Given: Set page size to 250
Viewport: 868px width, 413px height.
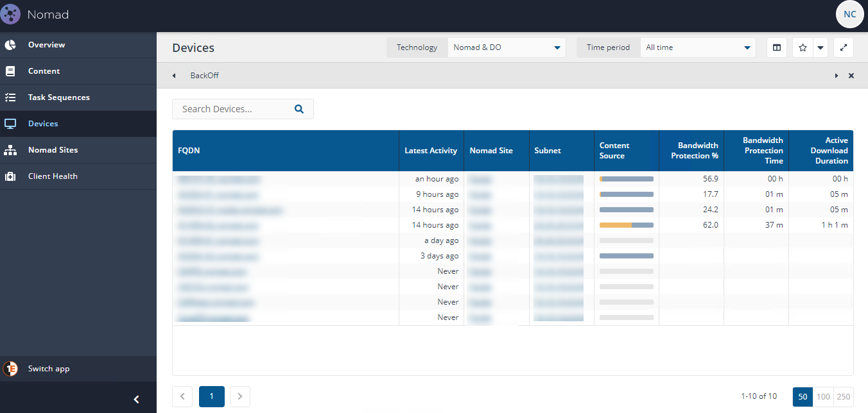Looking at the screenshot, I should pyautogui.click(x=844, y=396).
